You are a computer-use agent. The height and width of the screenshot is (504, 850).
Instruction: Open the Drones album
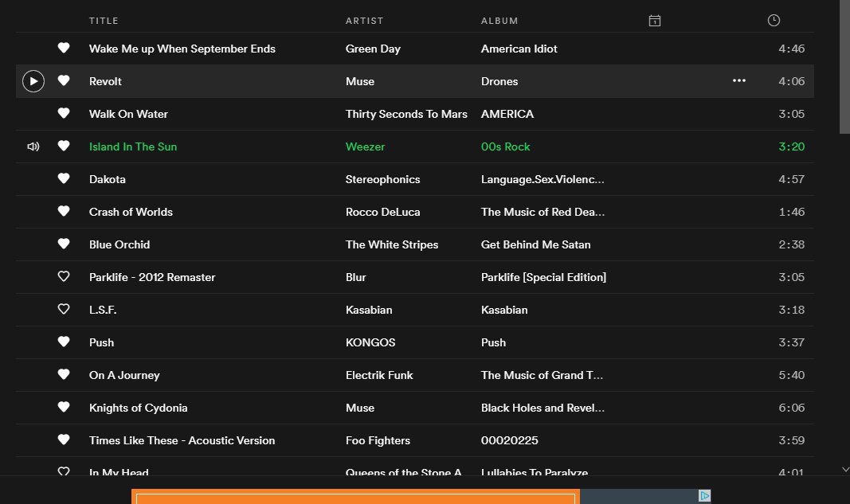[x=499, y=81]
